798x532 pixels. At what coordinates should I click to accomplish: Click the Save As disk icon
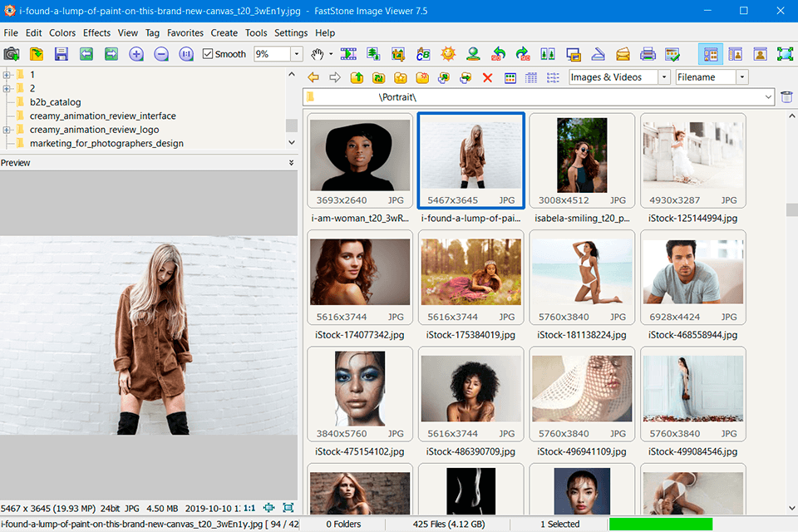pyautogui.click(x=61, y=54)
